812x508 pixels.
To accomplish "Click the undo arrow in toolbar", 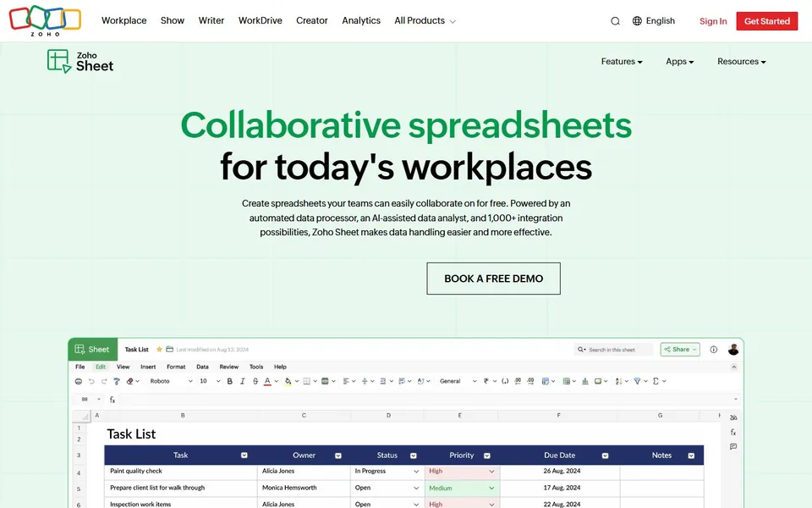I will coord(91,381).
